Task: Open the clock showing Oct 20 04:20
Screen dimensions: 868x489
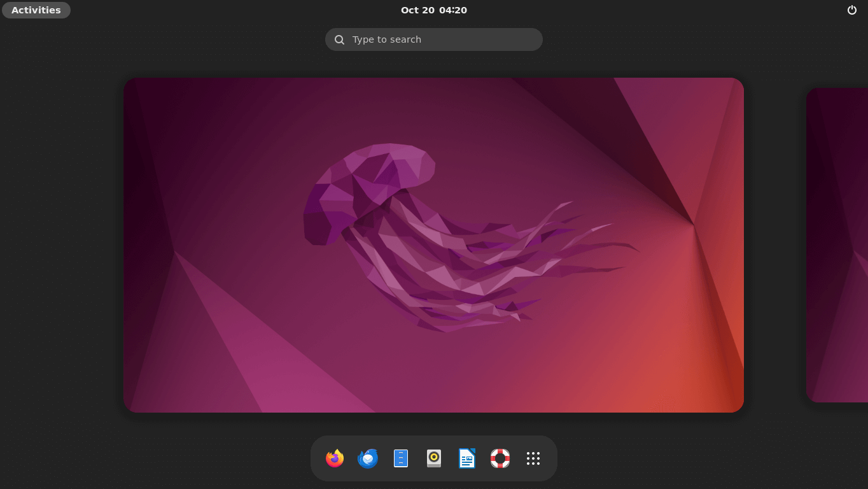Action: pyautogui.click(x=434, y=10)
